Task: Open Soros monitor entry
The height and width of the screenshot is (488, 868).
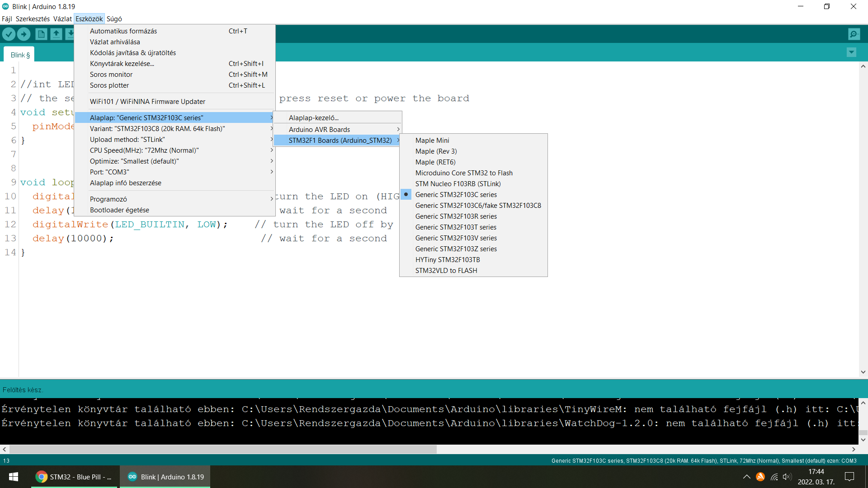Action: coord(175,75)
